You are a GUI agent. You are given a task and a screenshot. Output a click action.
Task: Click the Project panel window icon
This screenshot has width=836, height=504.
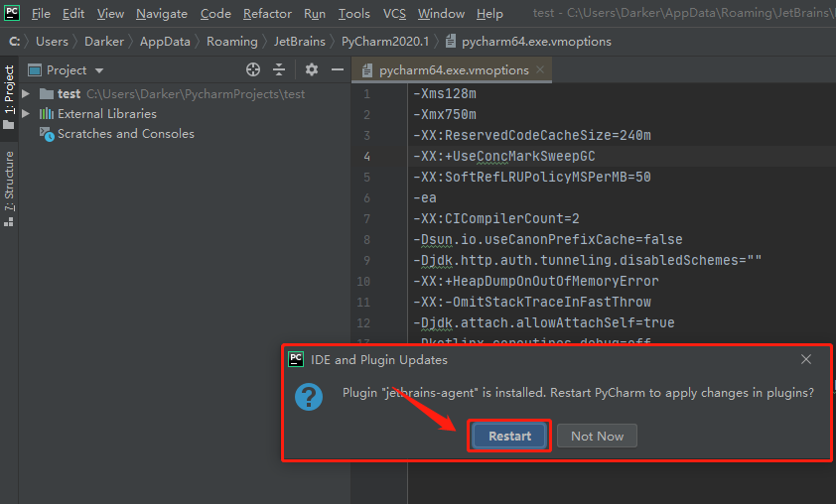click(x=35, y=69)
